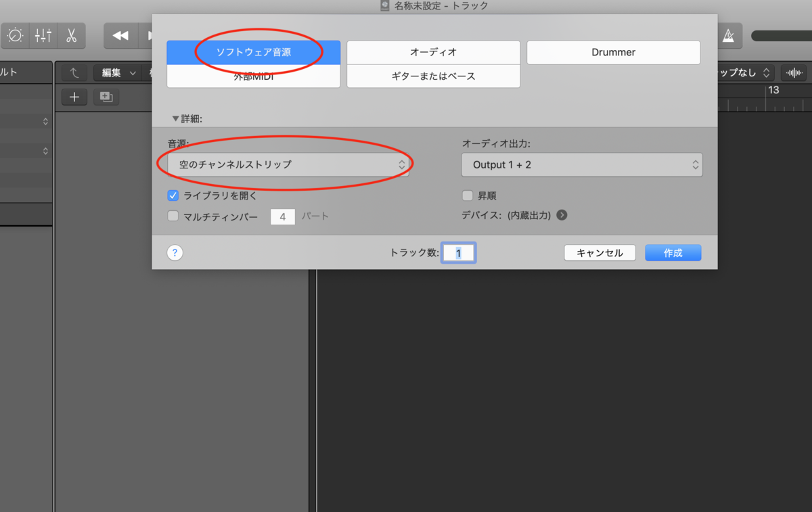The width and height of the screenshot is (812, 512).
Task: Click the rewind transport button
Action: (x=120, y=36)
